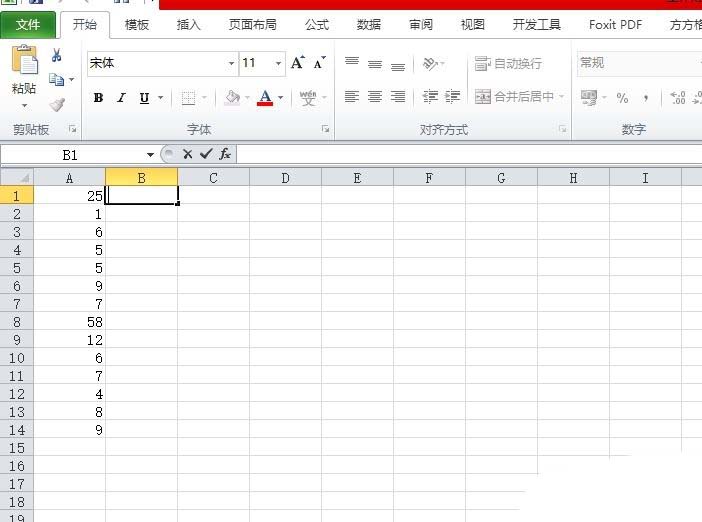
Task: Open the 文件 File tab
Action: [28, 25]
